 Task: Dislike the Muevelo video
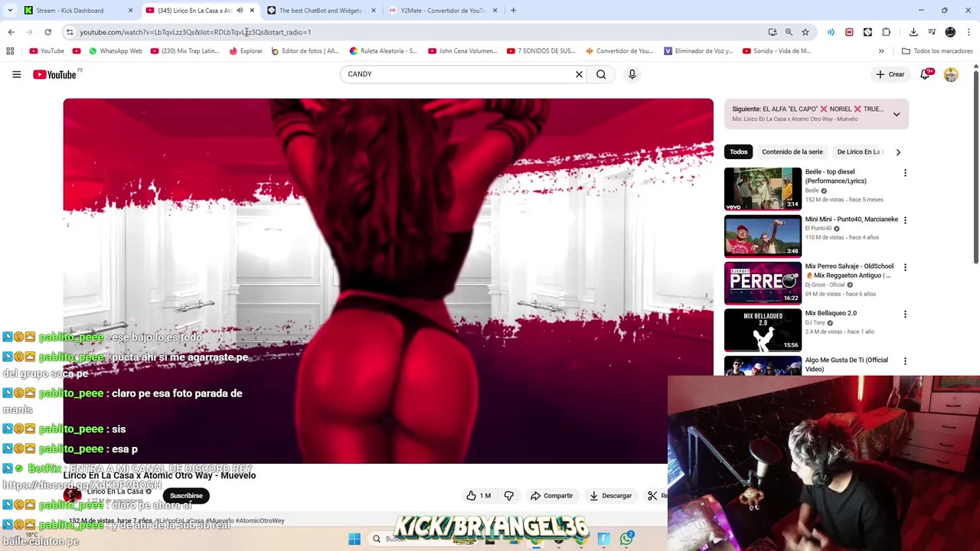(508, 496)
